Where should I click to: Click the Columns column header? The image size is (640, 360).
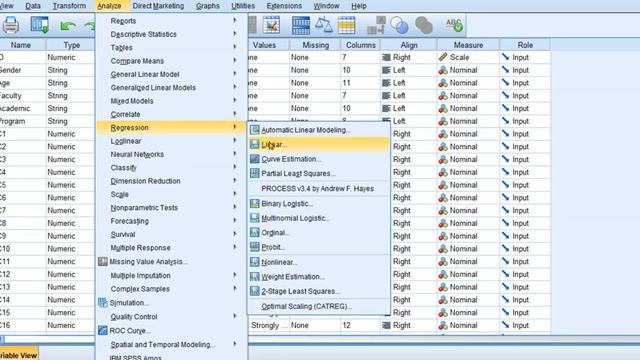[x=360, y=45]
